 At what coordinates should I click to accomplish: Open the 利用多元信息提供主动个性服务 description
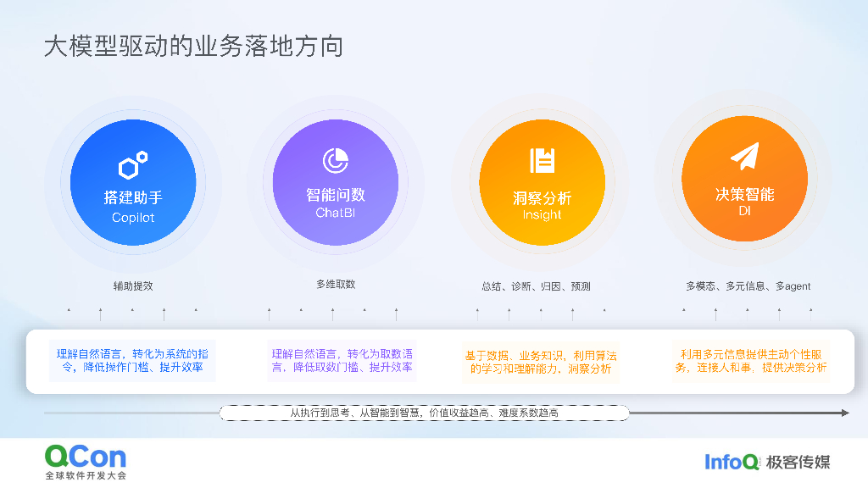(x=746, y=360)
